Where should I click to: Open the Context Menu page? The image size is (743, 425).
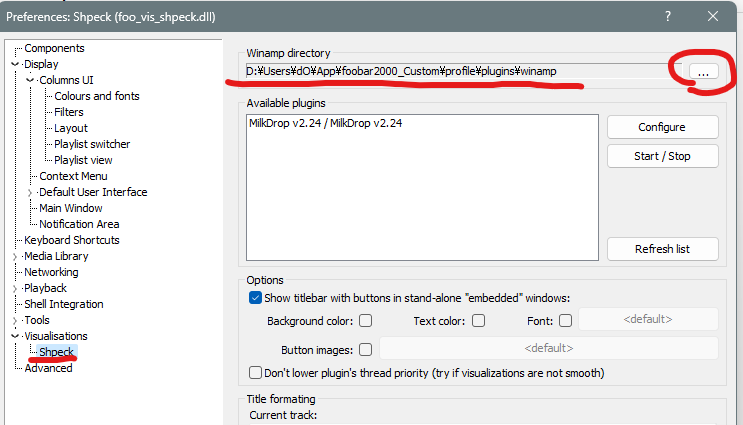[x=73, y=176]
